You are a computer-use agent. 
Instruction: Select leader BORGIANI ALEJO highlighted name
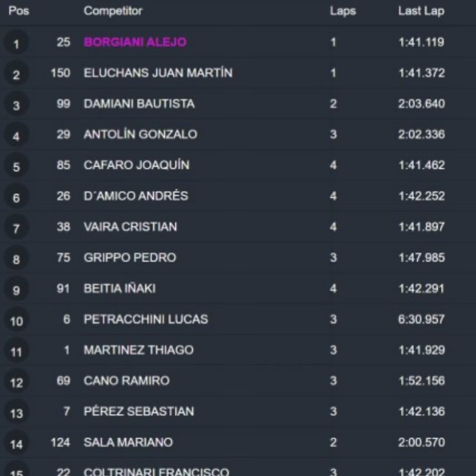click(x=135, y=42)
